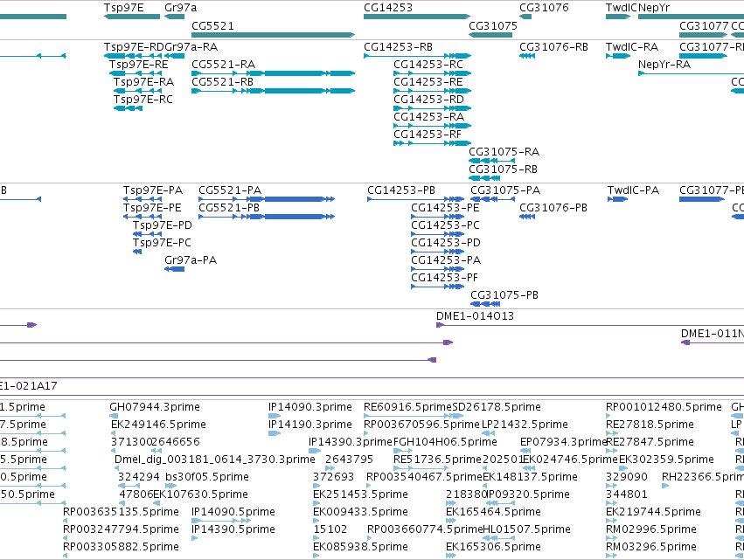The width and height of the screenshot is (744, 560).
Task: Click the RP003305882.5prime EST label
Action: (x=121, y=546)
